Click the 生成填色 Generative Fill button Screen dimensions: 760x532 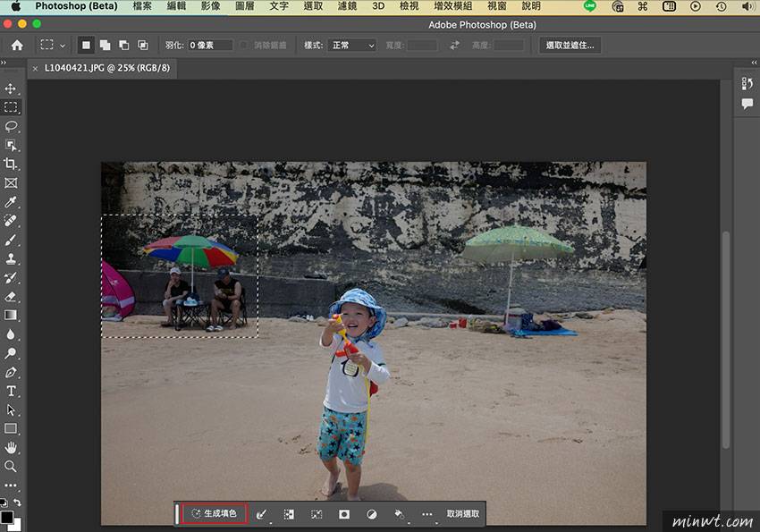[214, 514]
